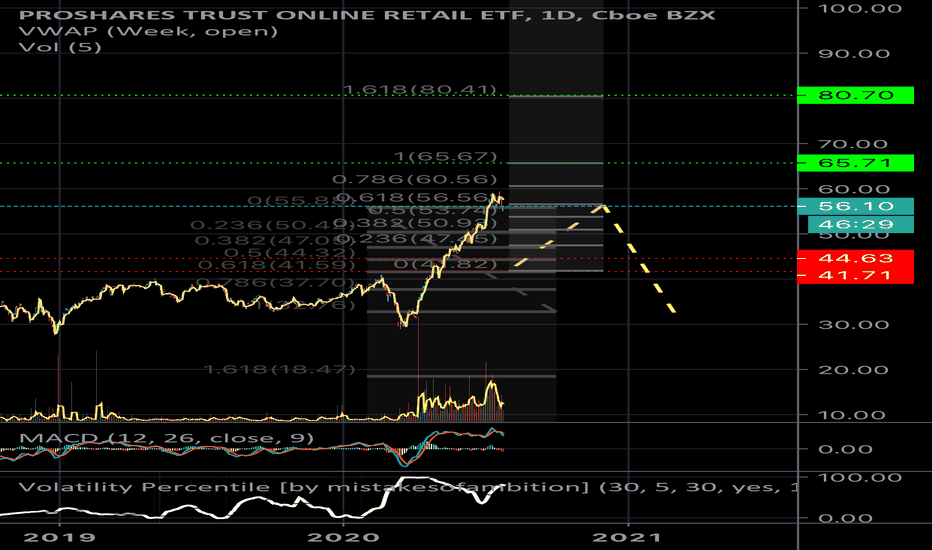
Task: Click the 0.786(60.56) Fibonacci level label
Action: coord(414,179)
